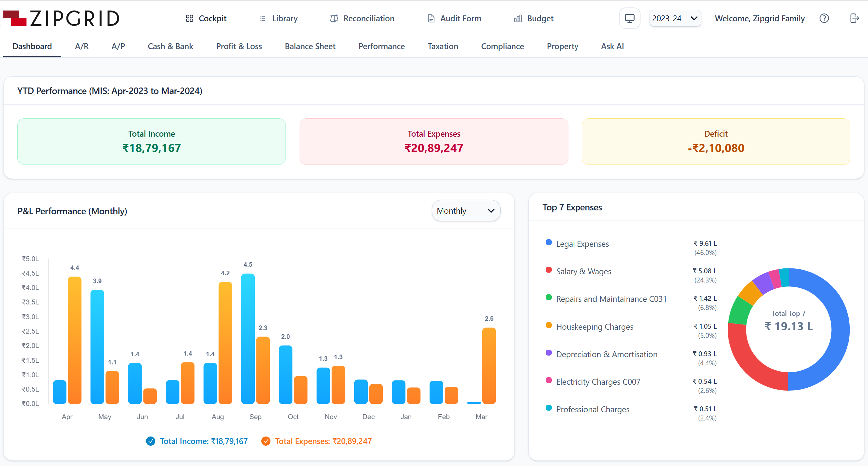Click the September income bar labeled 4.5
This screenshot has width=868, height=466.
[x=248, y=339]
